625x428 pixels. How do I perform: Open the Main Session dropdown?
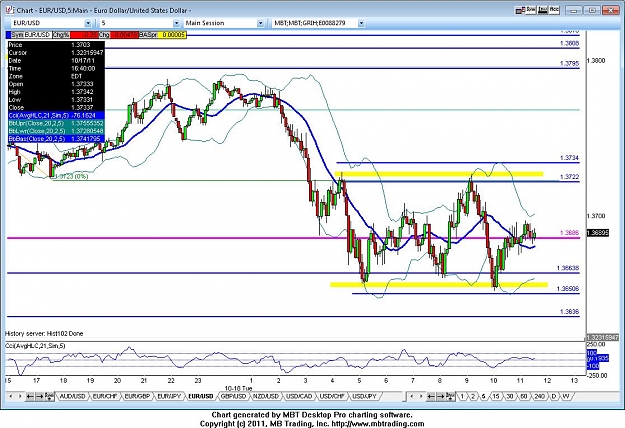point(260,23)
